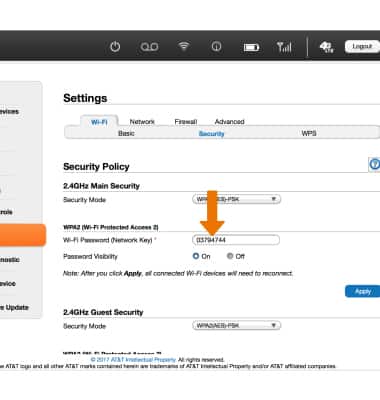Open the Firewall tab
380x400 pixels.
(x=186, y=122)
